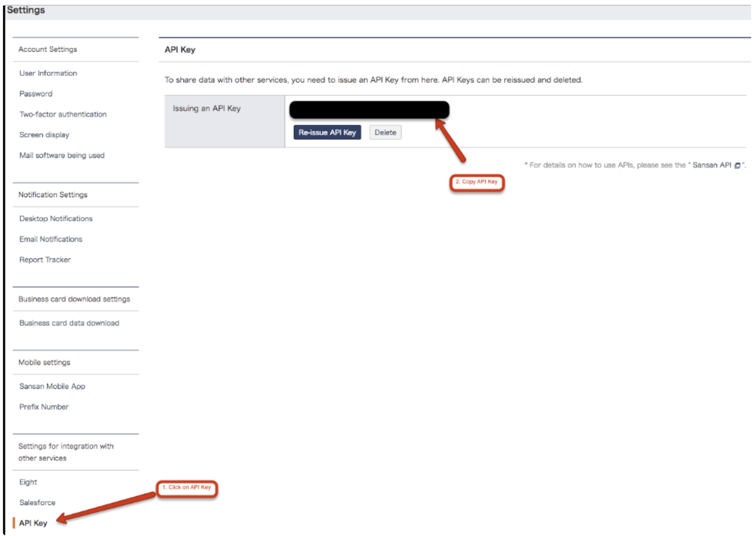Go to Prefix Number settings
The height and width of the screenshot is (536, 756).
44,407
